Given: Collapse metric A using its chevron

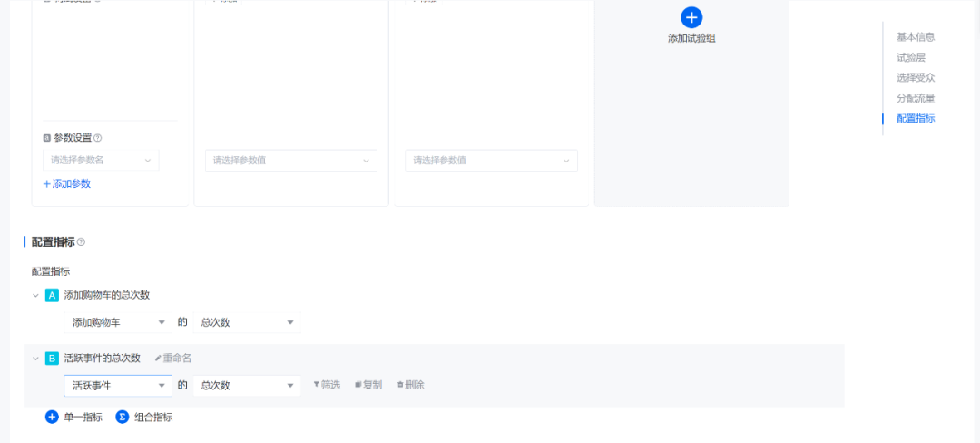Looking at the screenshot, I should coord(35,296).
